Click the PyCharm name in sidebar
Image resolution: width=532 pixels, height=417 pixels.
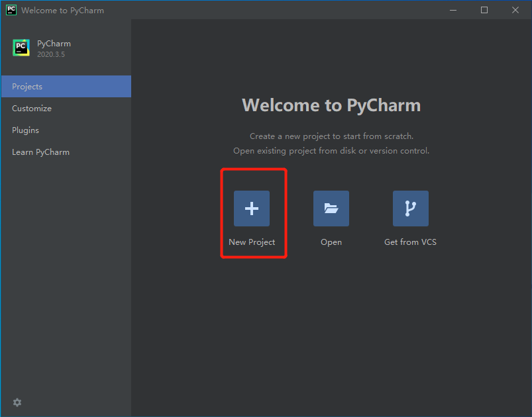coord(54,44)
